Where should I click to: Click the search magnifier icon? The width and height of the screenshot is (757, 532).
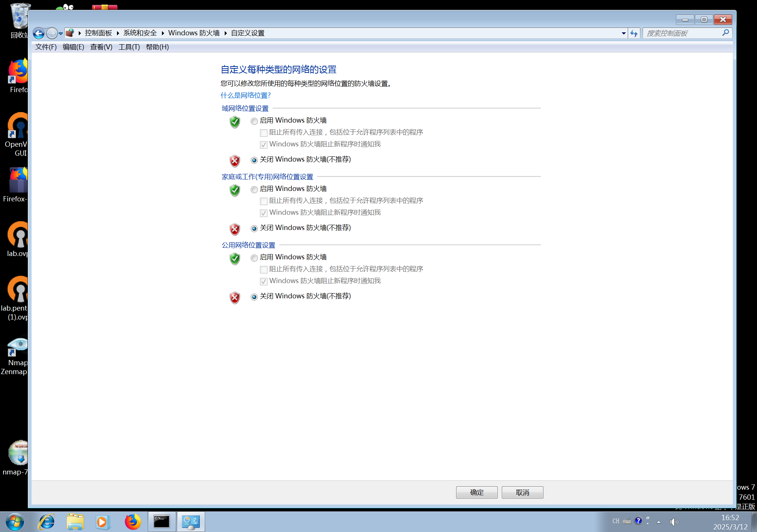(x=725, y=33)
